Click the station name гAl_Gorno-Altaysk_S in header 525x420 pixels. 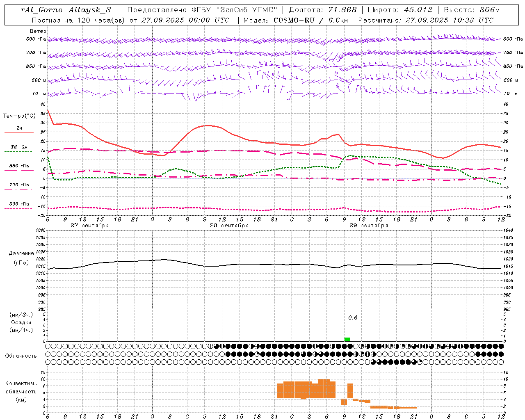point(66,10)
